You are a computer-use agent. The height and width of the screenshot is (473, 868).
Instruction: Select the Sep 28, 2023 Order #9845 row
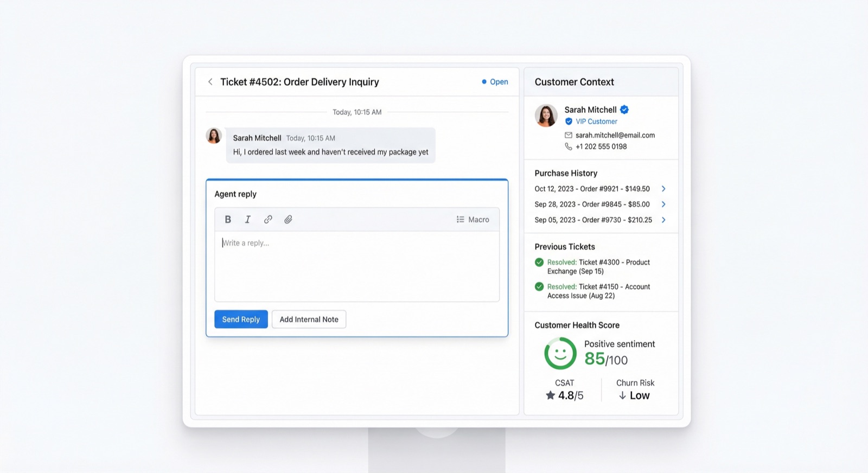[x=601, y=204]
